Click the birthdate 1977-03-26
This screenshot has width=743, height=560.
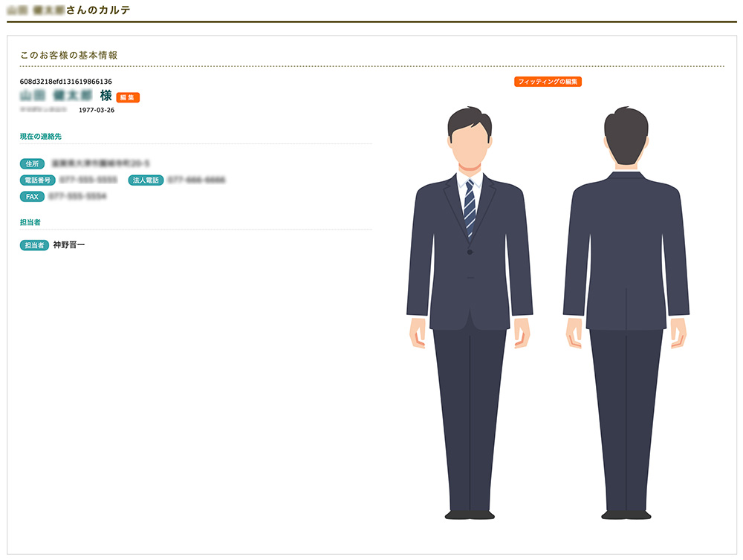(x=97, y=110)
